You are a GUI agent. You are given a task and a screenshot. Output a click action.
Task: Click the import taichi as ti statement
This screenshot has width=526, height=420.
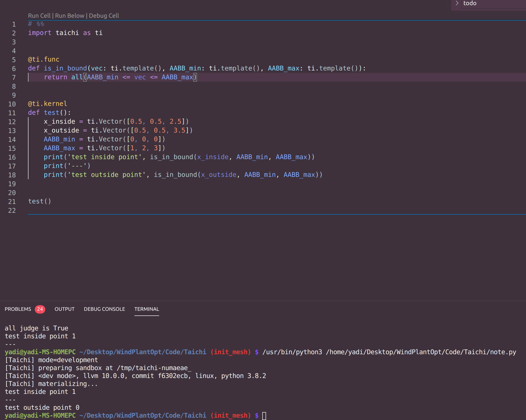[x=65, y=33]
